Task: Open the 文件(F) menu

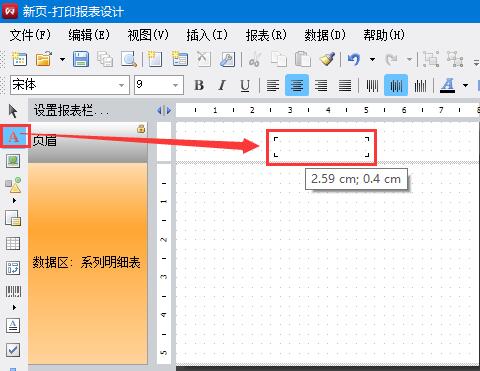Action: 30,35
